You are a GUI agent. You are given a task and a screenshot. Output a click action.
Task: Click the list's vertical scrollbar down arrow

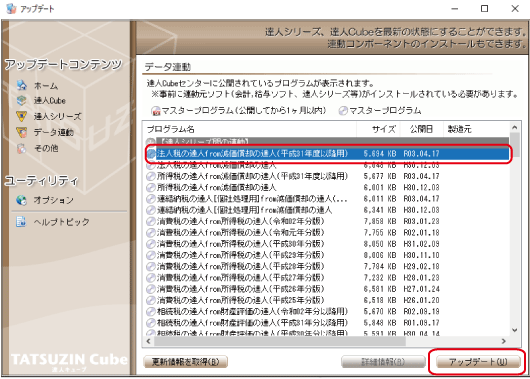515,330
